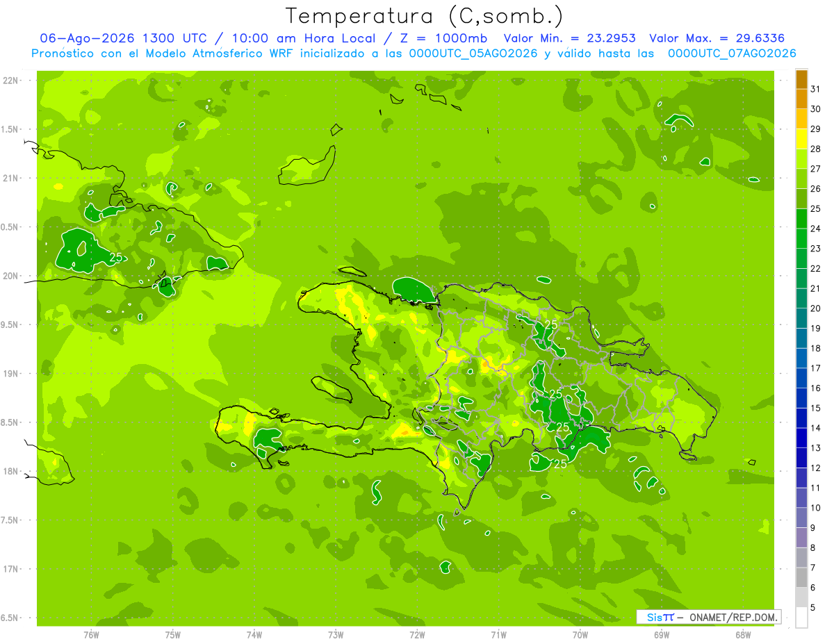The height and width of the screenshot is (644, 834).
Task: Click the 75W longitude axis label
Action: tap(173, 635)
